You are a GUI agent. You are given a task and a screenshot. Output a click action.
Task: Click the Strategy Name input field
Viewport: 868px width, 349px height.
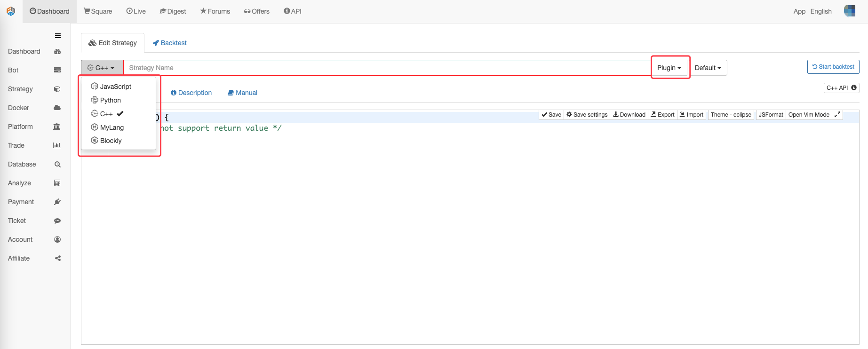click(388, 68)
